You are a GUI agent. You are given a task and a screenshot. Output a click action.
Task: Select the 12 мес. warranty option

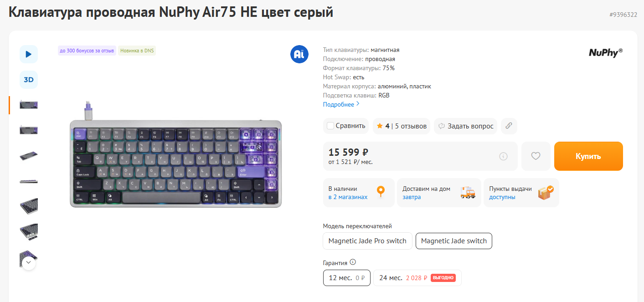coord(346,278)
